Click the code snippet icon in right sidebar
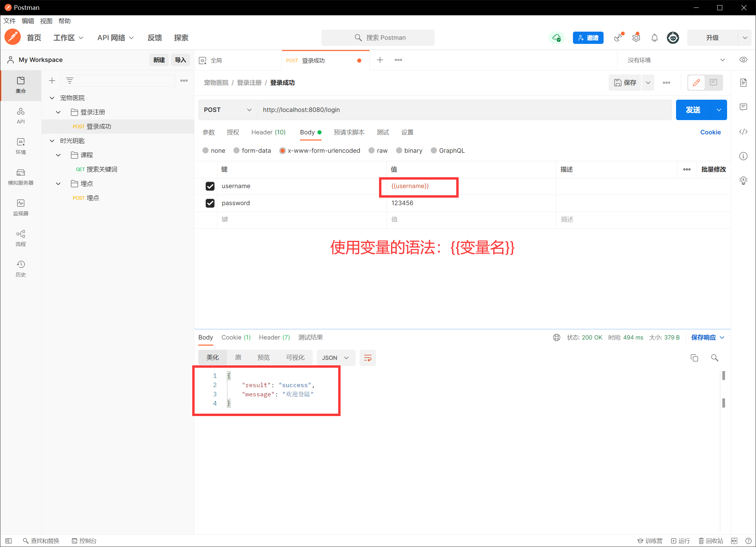Screen dimensions: 756x547 [x=743, y=132]
